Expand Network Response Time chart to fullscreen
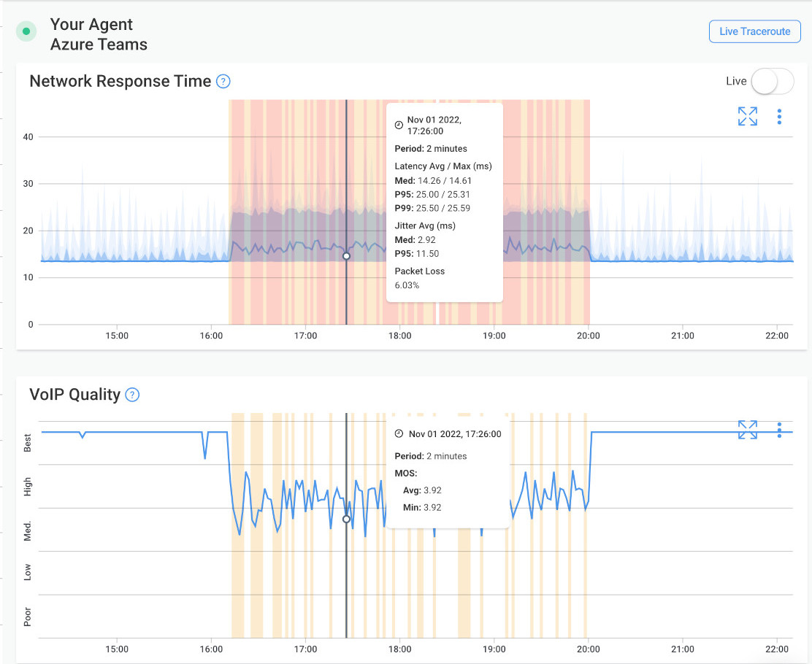812x664 pixels. click(747, 116)
